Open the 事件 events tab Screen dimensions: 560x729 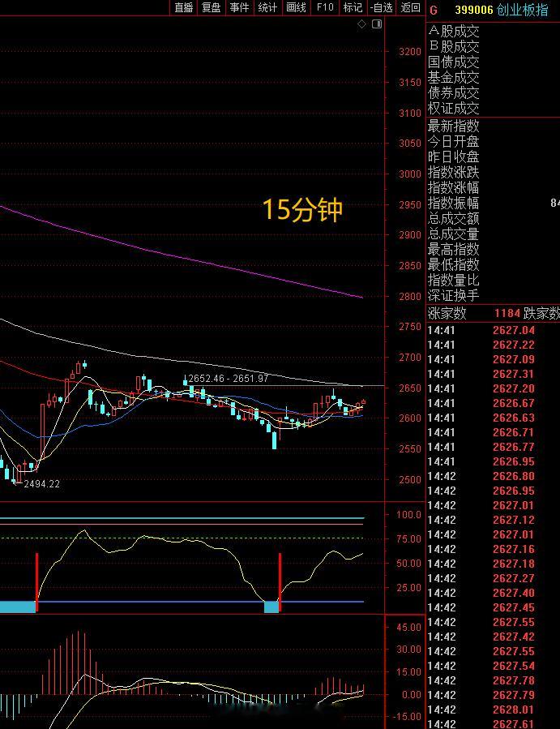tap(239, 8)
